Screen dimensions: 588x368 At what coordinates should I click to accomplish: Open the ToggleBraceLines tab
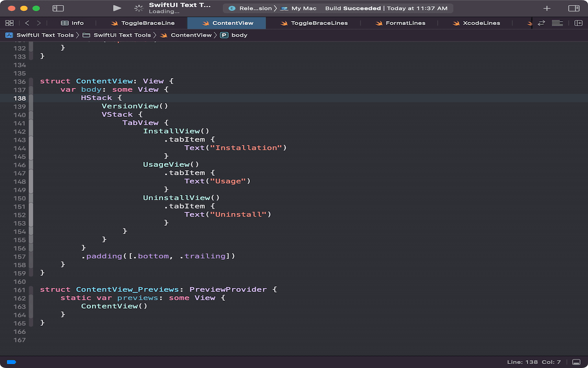pyautogui.click(x=314, y=23)
